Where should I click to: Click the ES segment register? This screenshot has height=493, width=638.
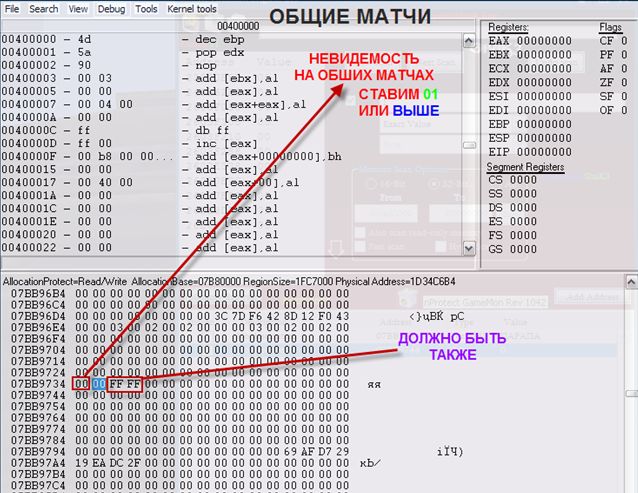pyautogui.click(x=512, y=221)
